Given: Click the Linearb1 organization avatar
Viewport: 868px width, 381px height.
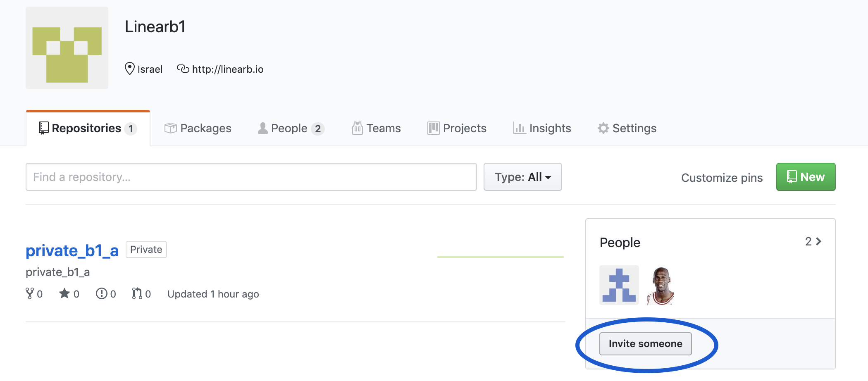Looking at the screenshot, I should click(x=67, y=48).
